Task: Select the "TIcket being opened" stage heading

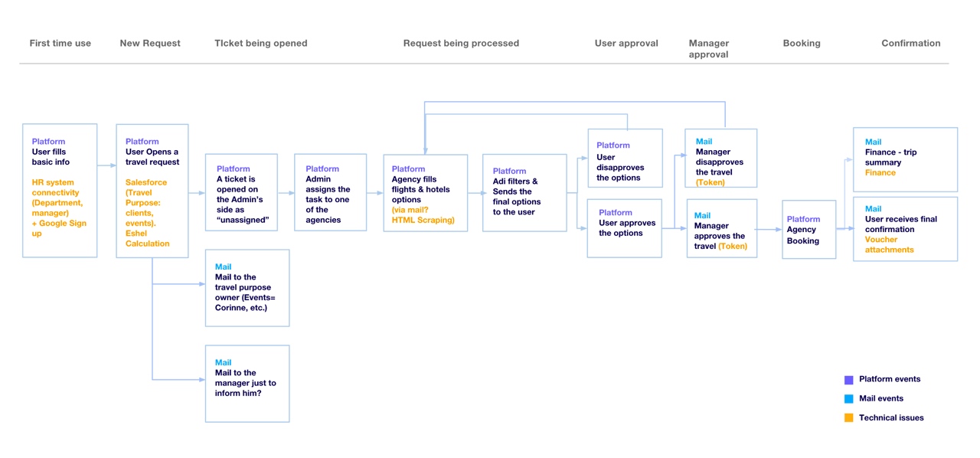Action: point(261,44)
